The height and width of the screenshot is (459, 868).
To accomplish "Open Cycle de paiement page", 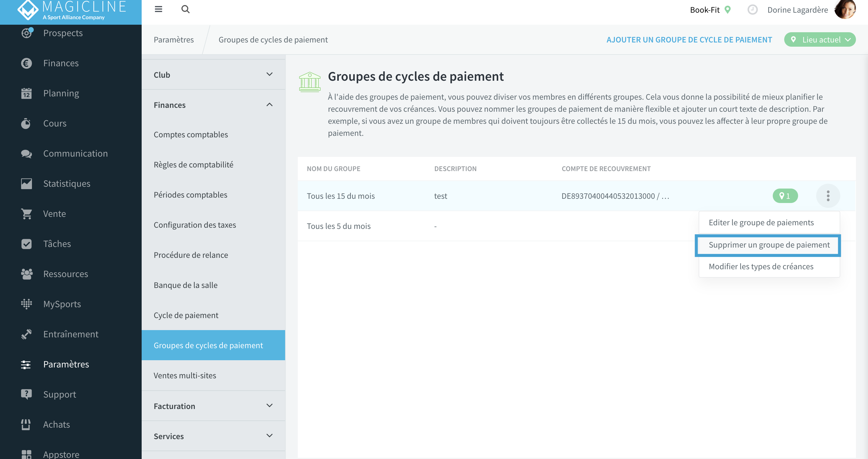I will [213, 315].
